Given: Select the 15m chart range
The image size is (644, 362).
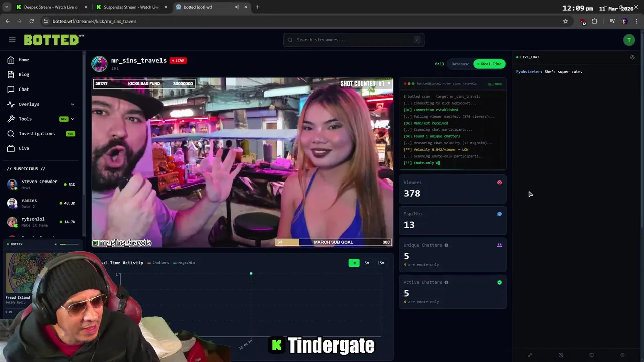Looking at the screenshot, I should (381, 263).
